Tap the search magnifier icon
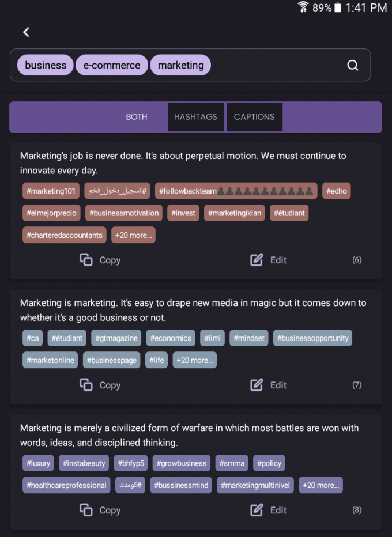This screenshot has width=392, height=537. (x=352, y=65)
